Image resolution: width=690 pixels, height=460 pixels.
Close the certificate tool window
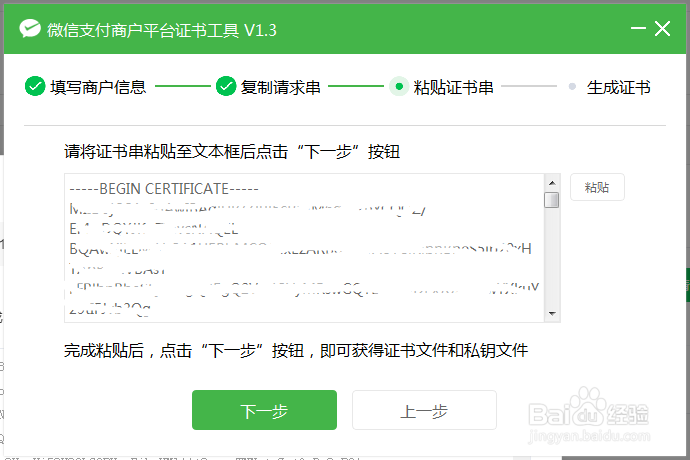tap(662, 29)
